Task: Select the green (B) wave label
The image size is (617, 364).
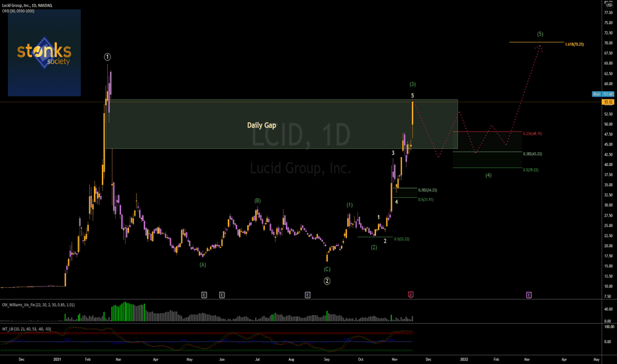Action: pyautogui.click(x=258, y=201)
